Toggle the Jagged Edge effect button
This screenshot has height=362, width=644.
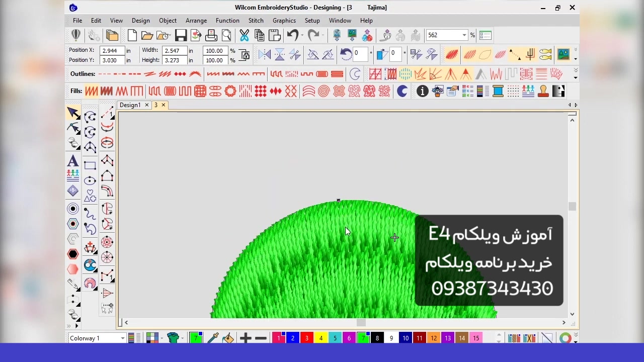pyautogui.click(x=496, y=74)
